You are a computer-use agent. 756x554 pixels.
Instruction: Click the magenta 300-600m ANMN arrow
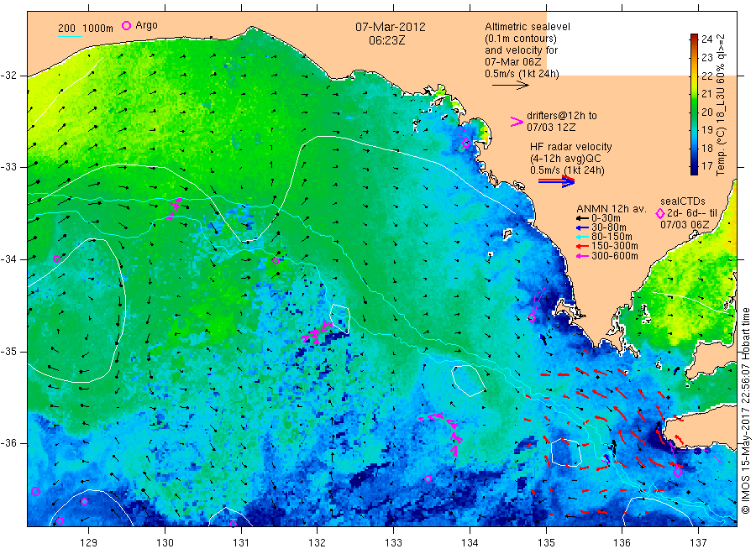click(582, 256)
